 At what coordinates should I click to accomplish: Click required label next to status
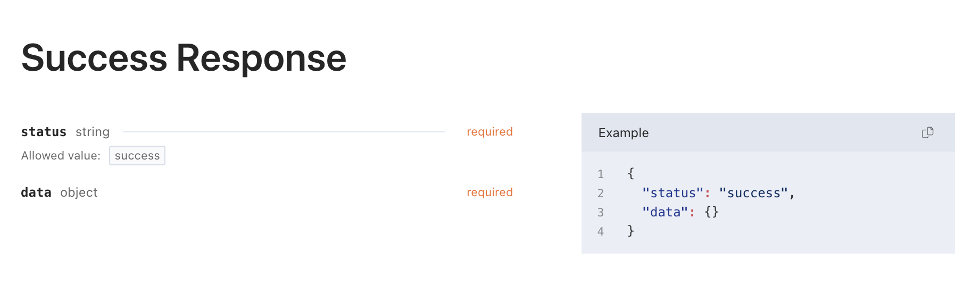(489, 132)
